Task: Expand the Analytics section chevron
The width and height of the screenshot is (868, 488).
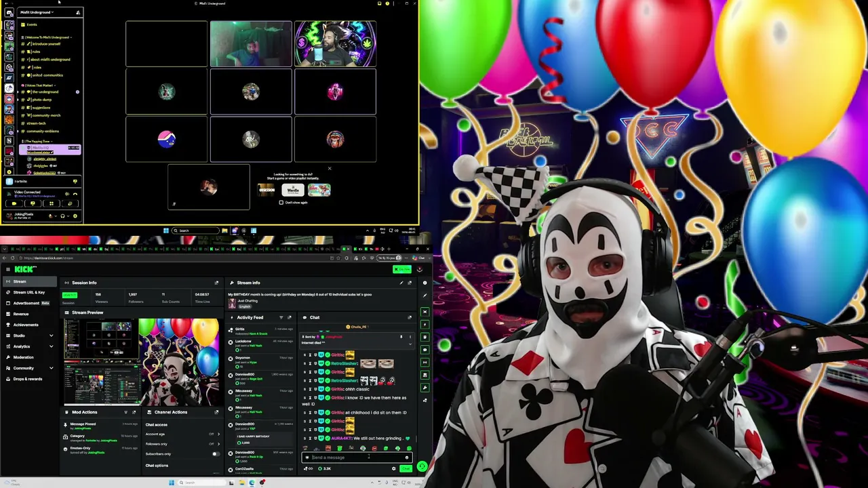Action: point(51,346)
